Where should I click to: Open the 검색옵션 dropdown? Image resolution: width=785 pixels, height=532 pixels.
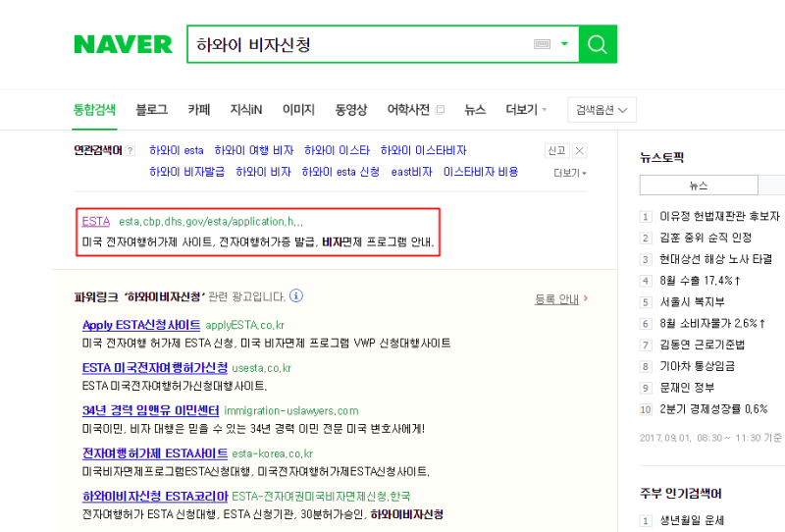click(x=602, y=110)
